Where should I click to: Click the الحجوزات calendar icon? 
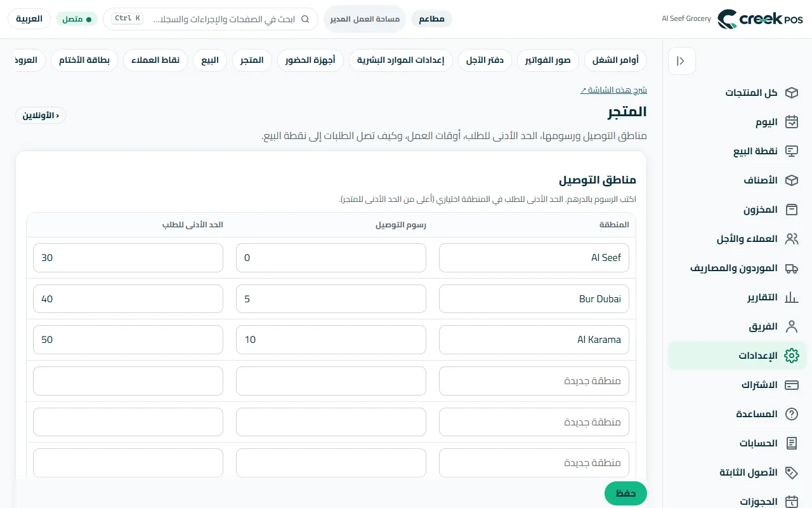point(791,502)
